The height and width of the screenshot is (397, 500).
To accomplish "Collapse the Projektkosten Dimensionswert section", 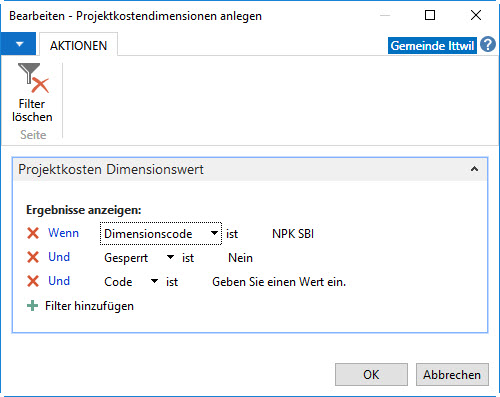I will tap(474, 169).
